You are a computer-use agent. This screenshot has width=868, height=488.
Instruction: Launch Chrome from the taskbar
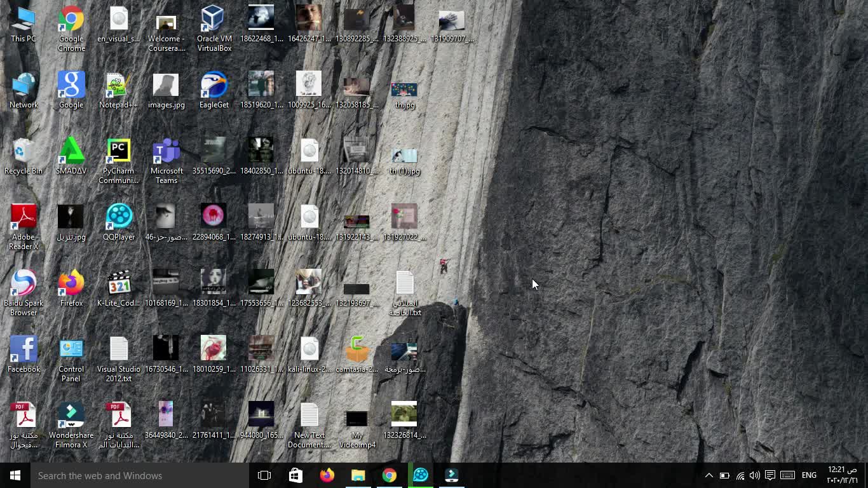pos(389,475)
